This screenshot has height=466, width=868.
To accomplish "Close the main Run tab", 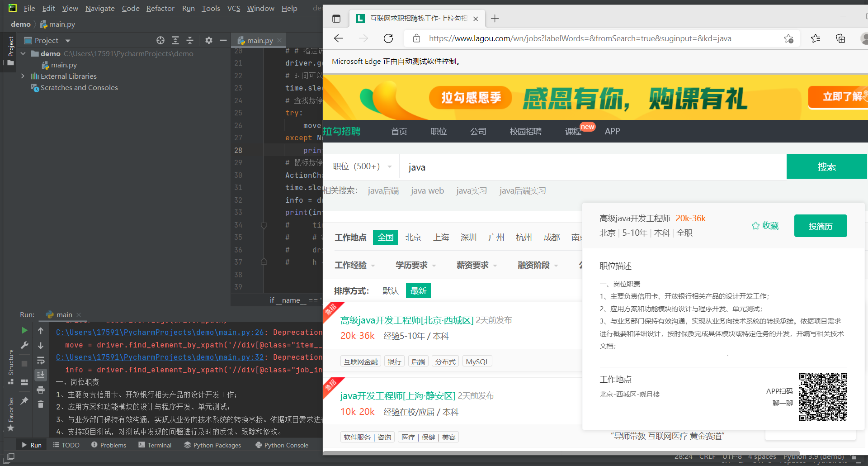I will (x=79, y=314).
